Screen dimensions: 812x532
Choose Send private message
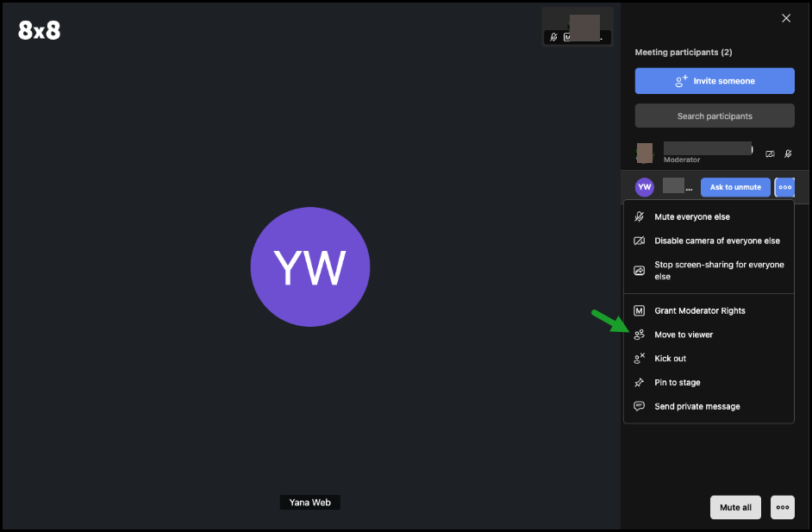[x=696, y=407]
